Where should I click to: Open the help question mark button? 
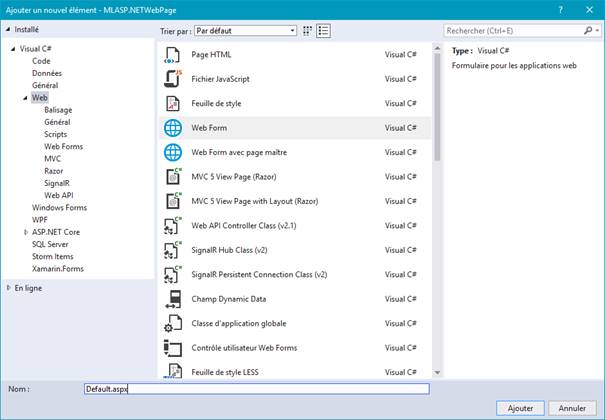click(561, 10)
